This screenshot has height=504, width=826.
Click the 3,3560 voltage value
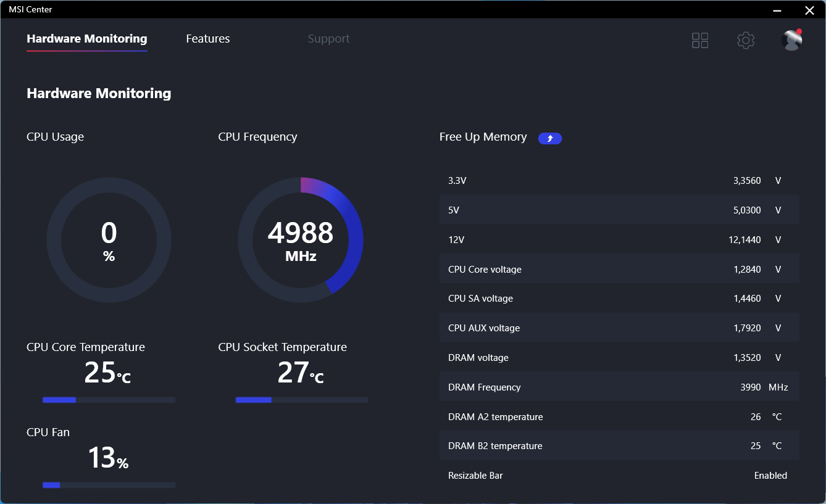pyautogui.click(x=747, y=181)
